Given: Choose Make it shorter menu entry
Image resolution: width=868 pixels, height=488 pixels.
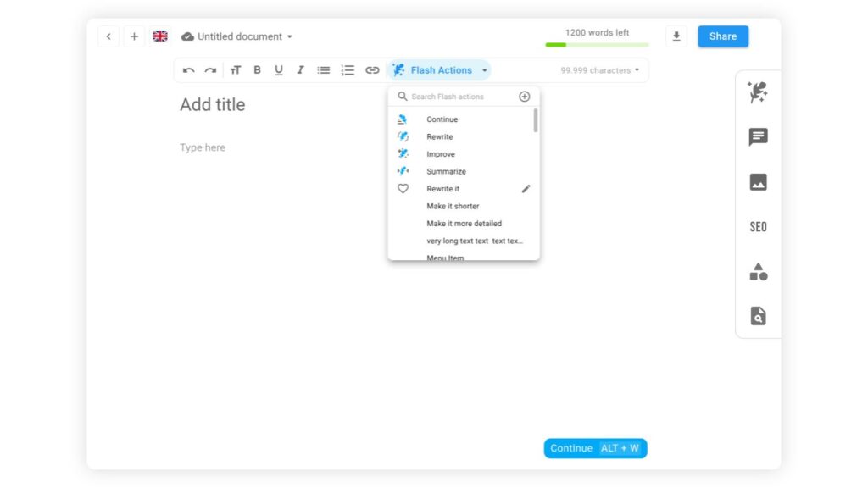Looking at the screenshot, I should pos(453,206).
